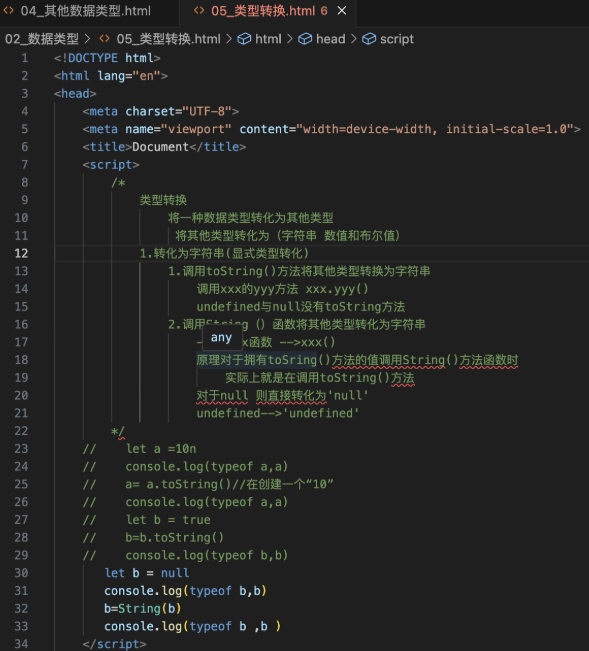Expand breadcrumb chevron after html
Screen dimensions: 589x651
tap(290, 39)
